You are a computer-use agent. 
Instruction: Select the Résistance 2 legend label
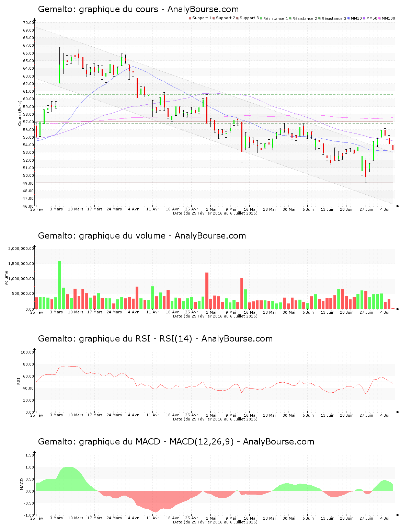(x=305, y=19)
